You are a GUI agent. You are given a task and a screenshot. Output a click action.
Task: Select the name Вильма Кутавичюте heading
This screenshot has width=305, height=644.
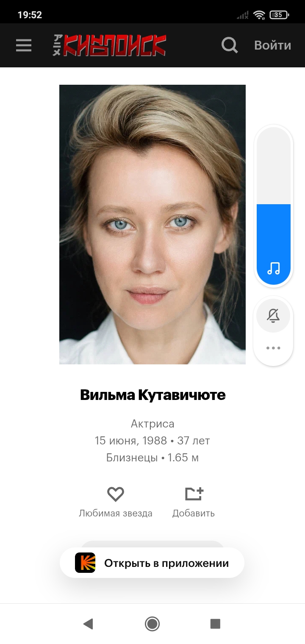(152, 395)
